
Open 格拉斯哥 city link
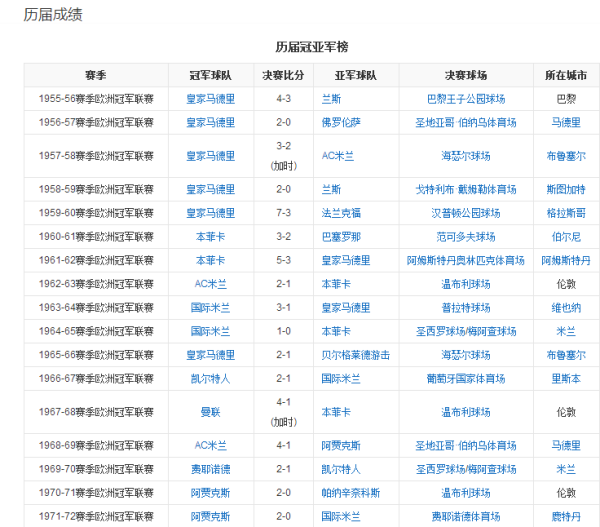pos(566,213)
